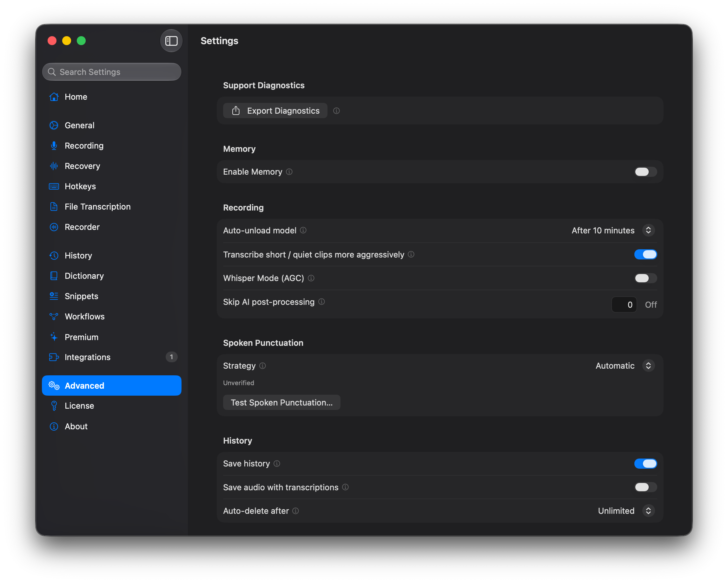Click the Hotkeys keyboard icon

tap(54, 186)
